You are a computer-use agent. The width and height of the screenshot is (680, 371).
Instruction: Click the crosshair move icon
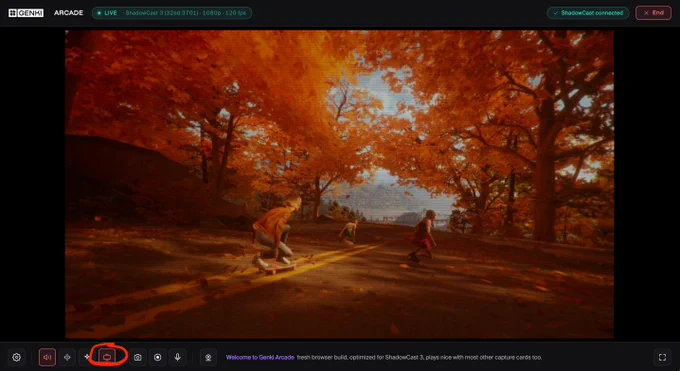click(x=67, y=357)
